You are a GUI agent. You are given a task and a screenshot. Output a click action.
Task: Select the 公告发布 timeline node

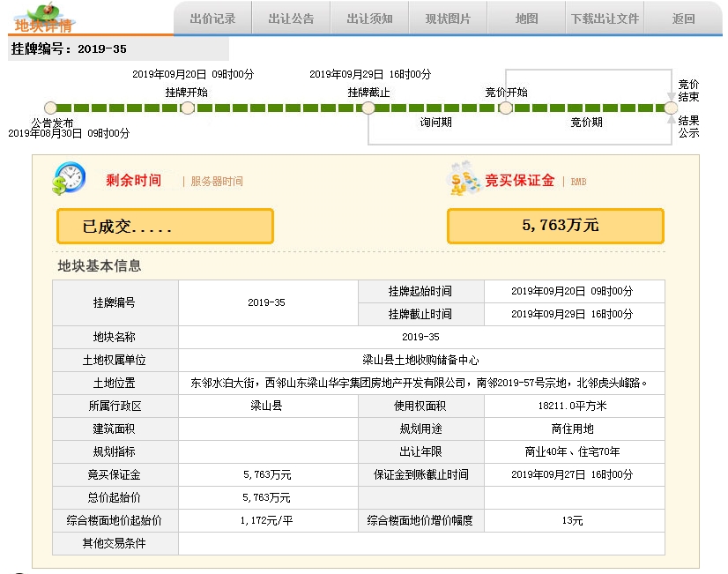point(50,108)
